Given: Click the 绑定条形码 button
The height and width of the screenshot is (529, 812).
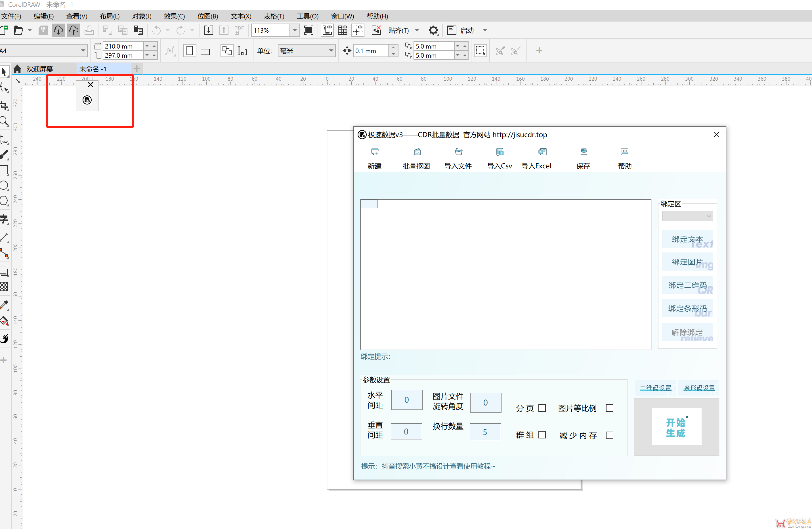Looking at the screenshot, I should (x=687, y=308).
